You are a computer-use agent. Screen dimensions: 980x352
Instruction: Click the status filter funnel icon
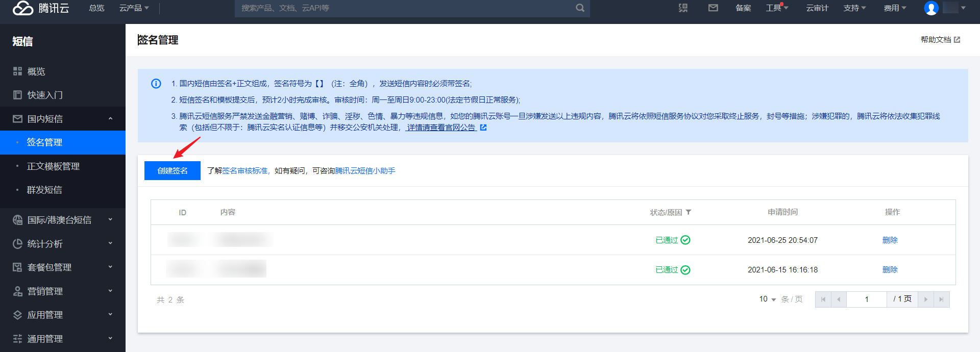tap(689, 212)
